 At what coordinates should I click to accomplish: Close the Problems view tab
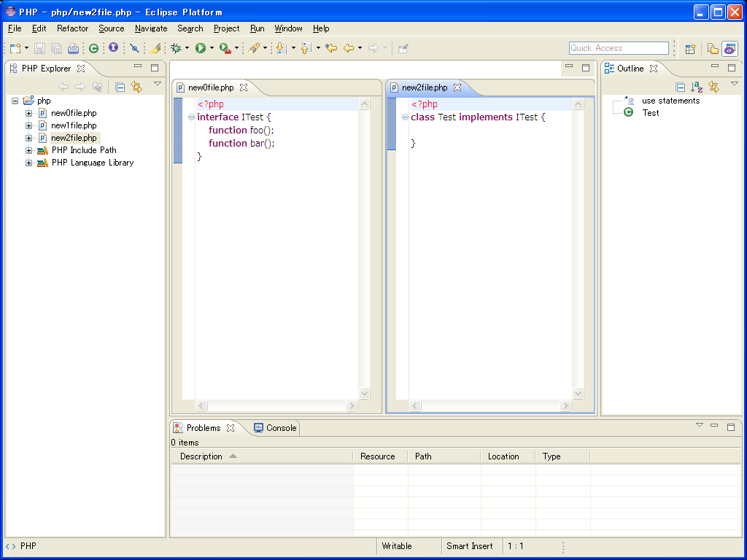pos(231,428)
